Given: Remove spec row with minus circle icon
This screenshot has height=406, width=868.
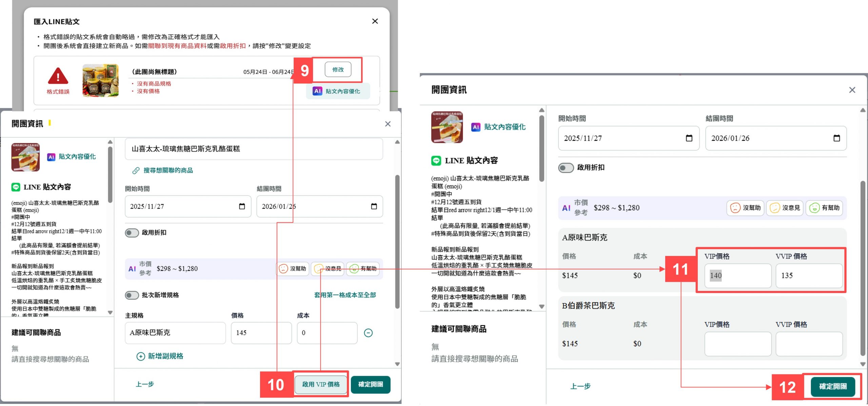Looking at the screenshot, I should coord(368,333).
